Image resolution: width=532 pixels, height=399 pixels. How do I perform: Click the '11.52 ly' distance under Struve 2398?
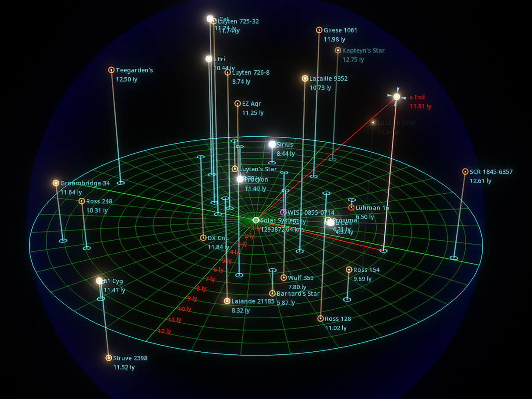[124, 367]
